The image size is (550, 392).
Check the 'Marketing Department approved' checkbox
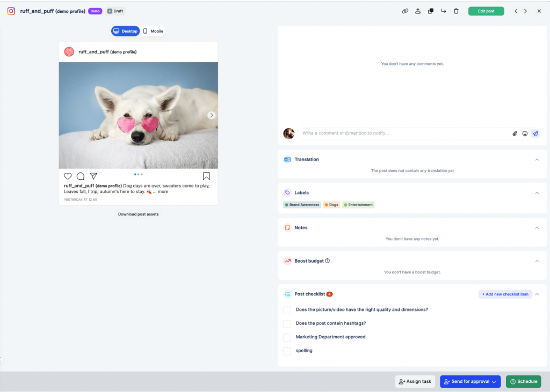287,337
